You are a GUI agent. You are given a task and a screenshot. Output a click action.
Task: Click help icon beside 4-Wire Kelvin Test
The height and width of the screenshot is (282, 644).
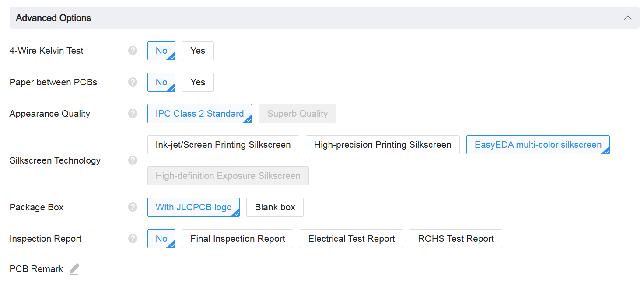point(133,51)
